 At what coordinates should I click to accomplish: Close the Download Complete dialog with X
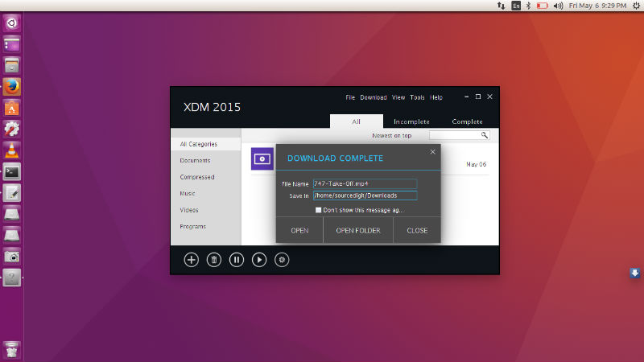[432, 152]
